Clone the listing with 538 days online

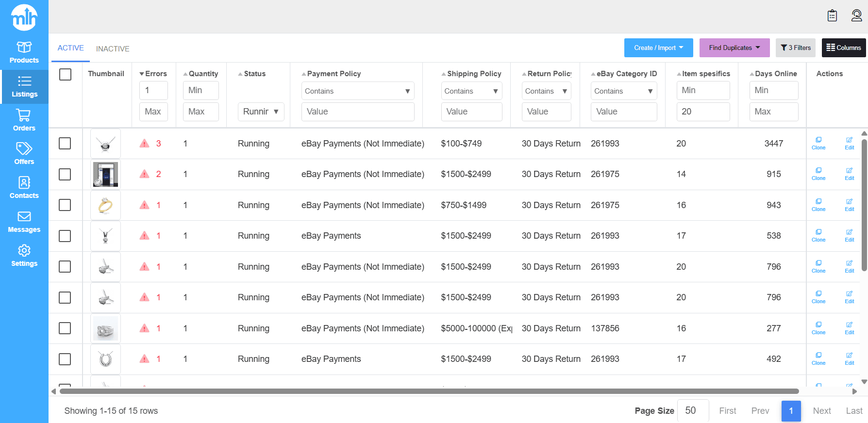coord(818,236)
